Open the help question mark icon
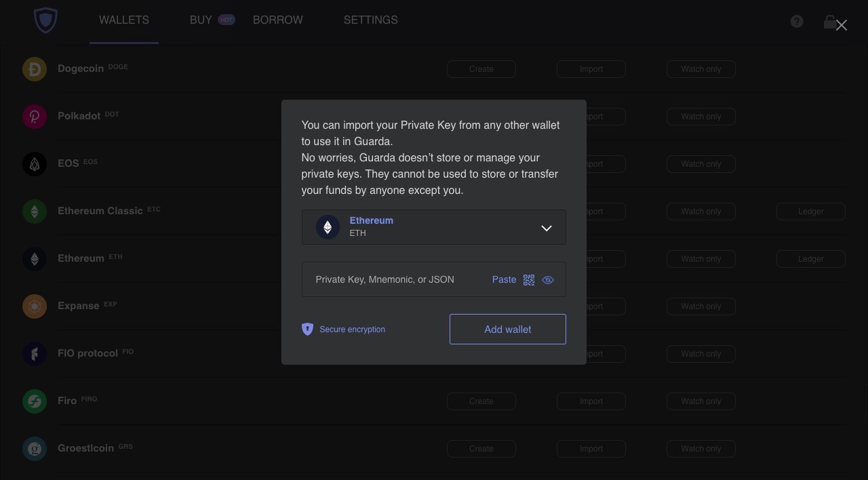This screenshot has height=480, width=868. [797, 22]
